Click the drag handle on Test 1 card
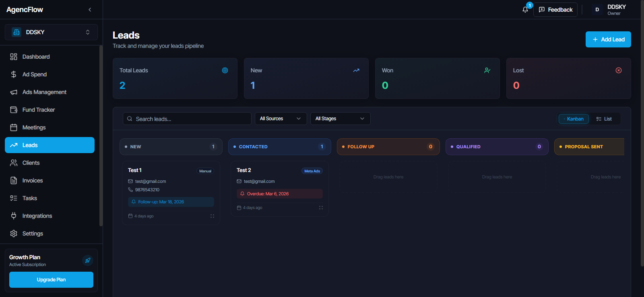The width and height of the screenshot is (644, 297). (x=212, y=216)
